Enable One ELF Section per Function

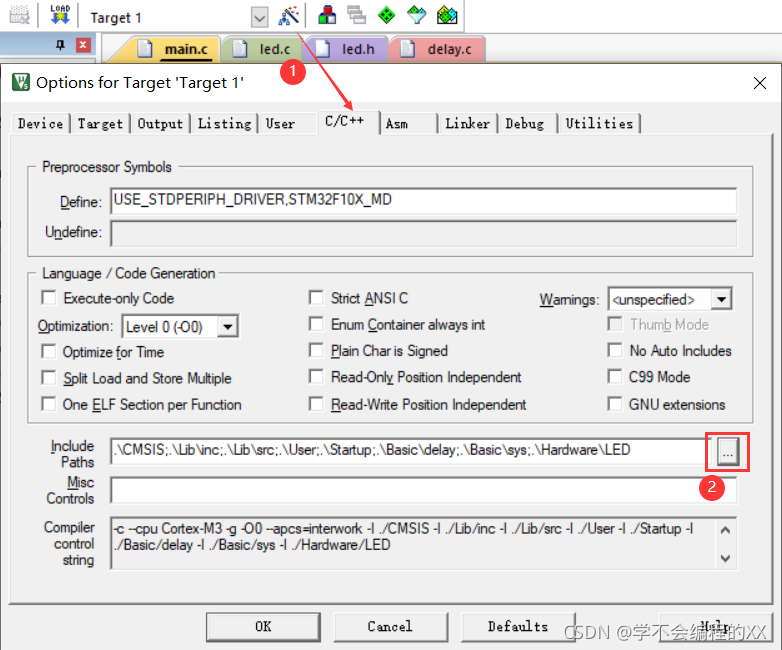(49, 404)
